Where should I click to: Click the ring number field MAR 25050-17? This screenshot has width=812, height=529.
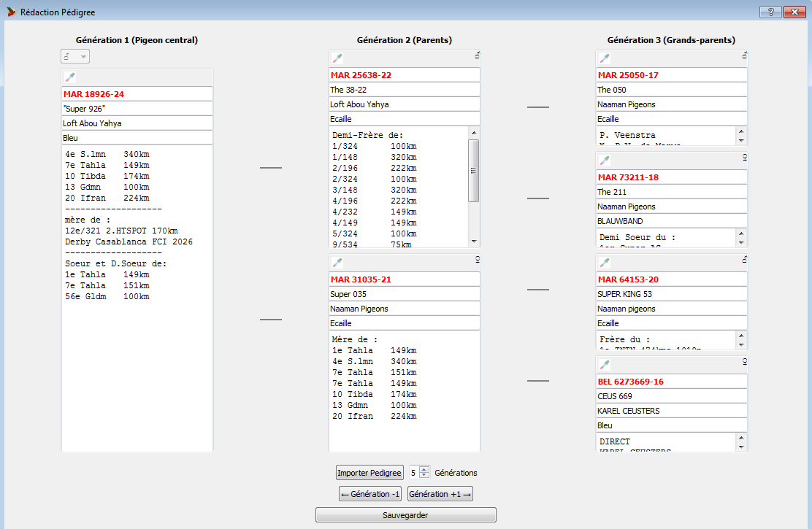click(672, 75)
